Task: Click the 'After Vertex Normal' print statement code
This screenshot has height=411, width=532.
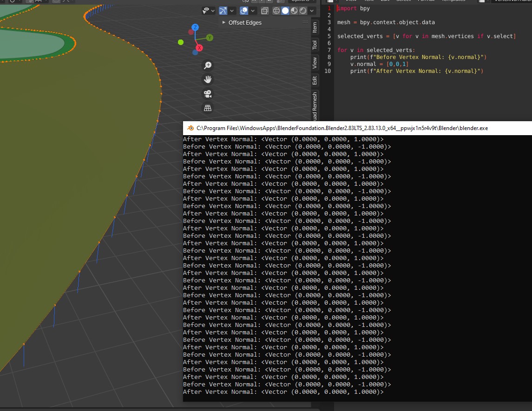Action: (417, 71)
